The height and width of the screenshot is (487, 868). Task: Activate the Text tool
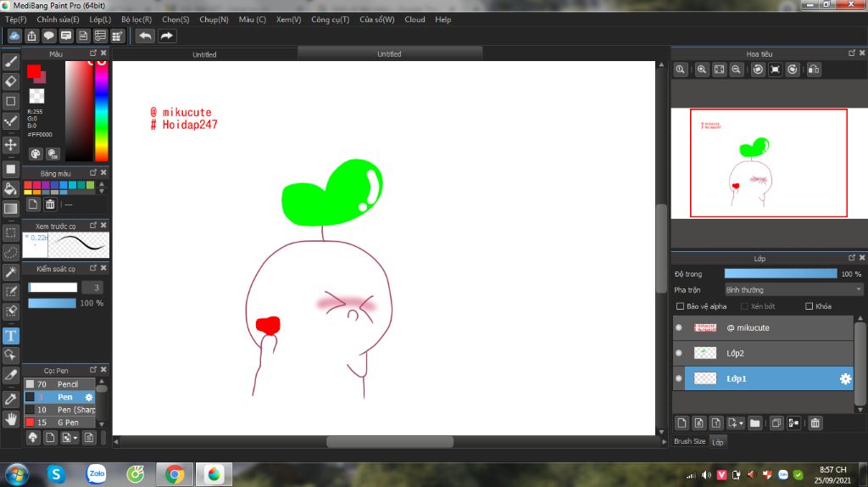[x=10, y=336]
